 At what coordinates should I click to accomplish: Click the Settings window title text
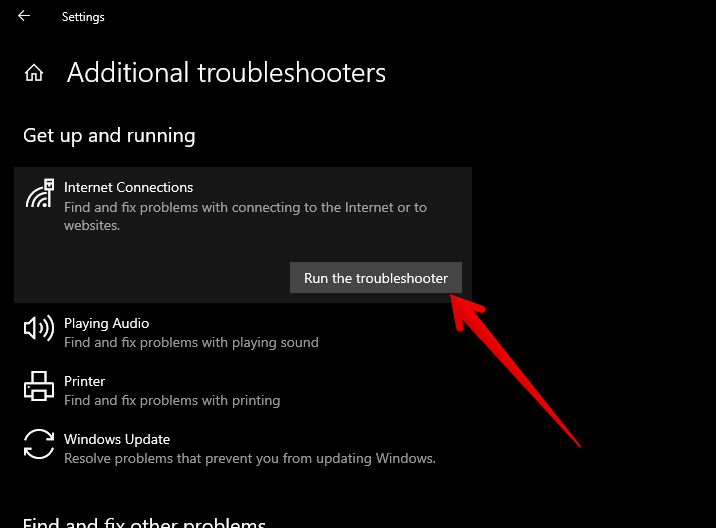pos(83,17)
